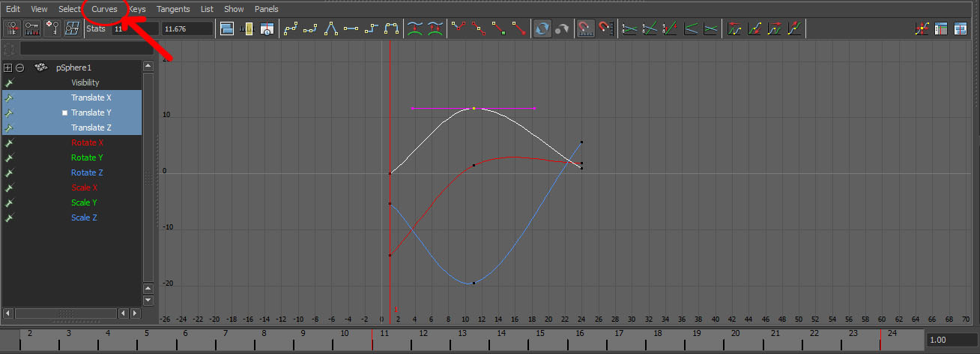Screen dimensions: 980x354
Task: Set Post-Infinity Cycle with Offset
Action: tap(796, 28)
